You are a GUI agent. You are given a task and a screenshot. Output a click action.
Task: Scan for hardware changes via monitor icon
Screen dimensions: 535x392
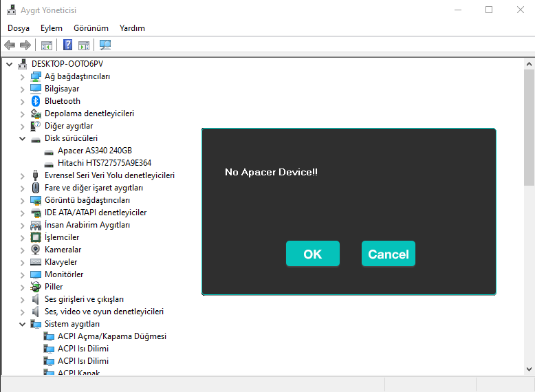click(105, 45)
